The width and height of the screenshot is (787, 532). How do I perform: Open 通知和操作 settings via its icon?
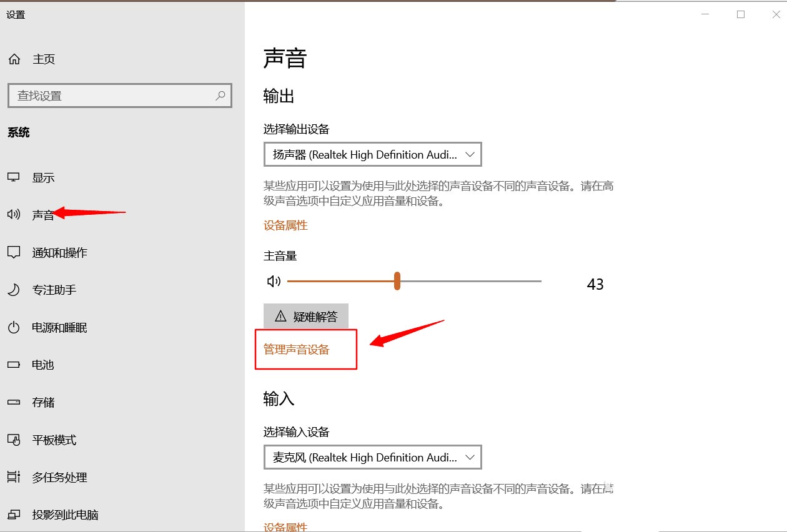(x=13, y=252)
